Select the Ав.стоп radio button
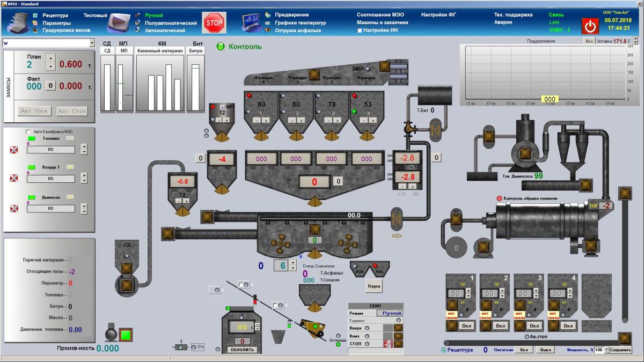Screen dimensions: 644x362 click(x=526, y=337)
